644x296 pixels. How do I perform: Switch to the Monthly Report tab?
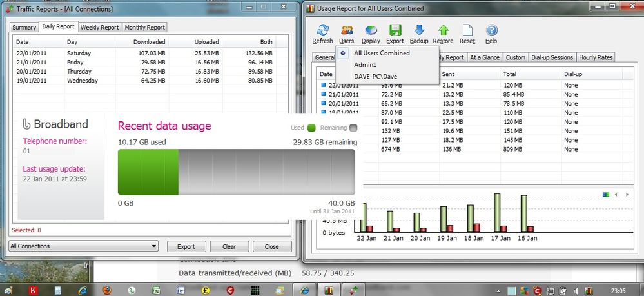click(144, 28)
